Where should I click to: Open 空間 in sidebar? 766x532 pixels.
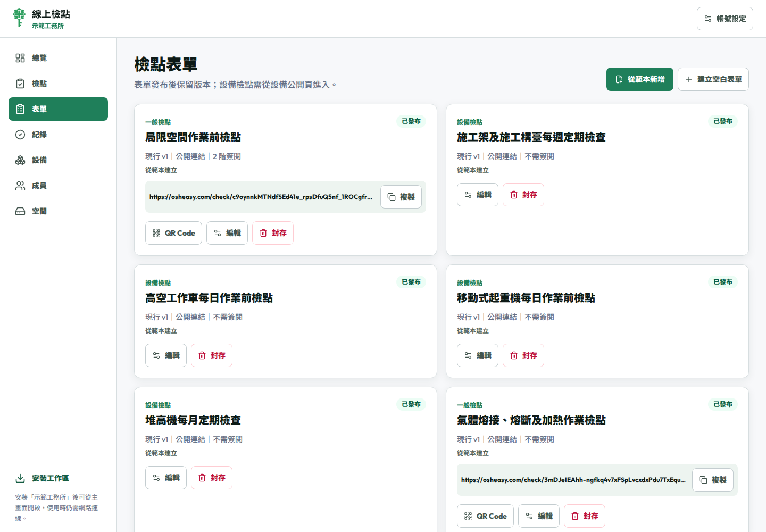[58, 211]
